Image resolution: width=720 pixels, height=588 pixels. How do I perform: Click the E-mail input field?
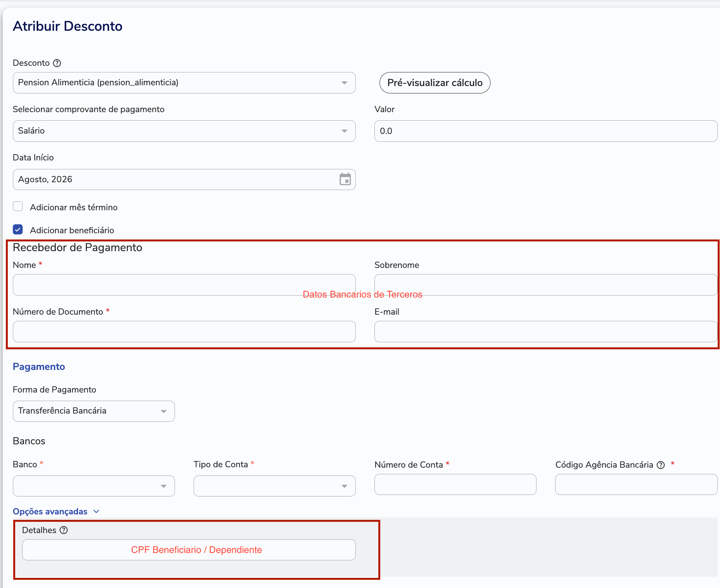[x=546, y=331]
